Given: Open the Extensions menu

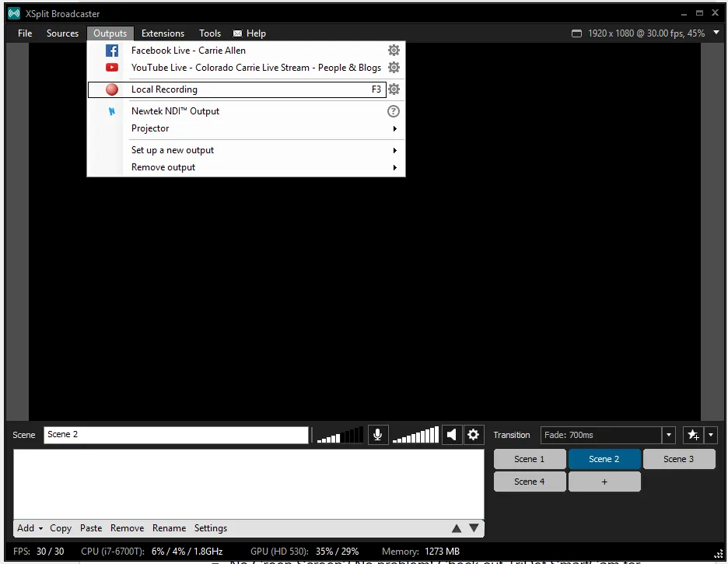Looking at the screenshot, I should pos(163,33).
